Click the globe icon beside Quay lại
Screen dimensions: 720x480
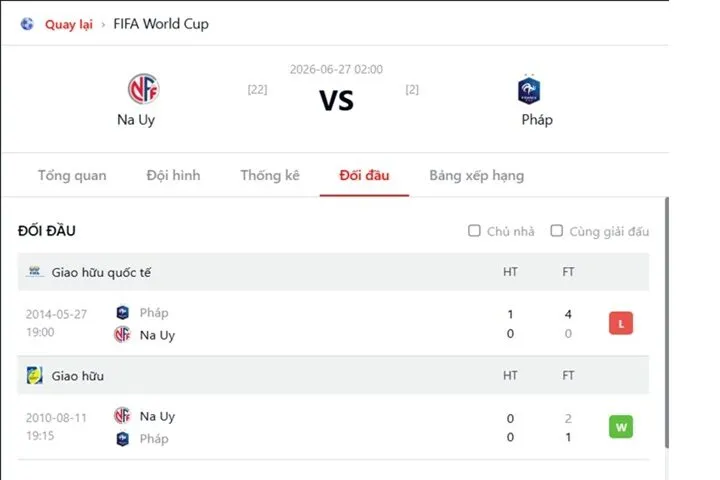pyautogui.click(x=27, y=24)
